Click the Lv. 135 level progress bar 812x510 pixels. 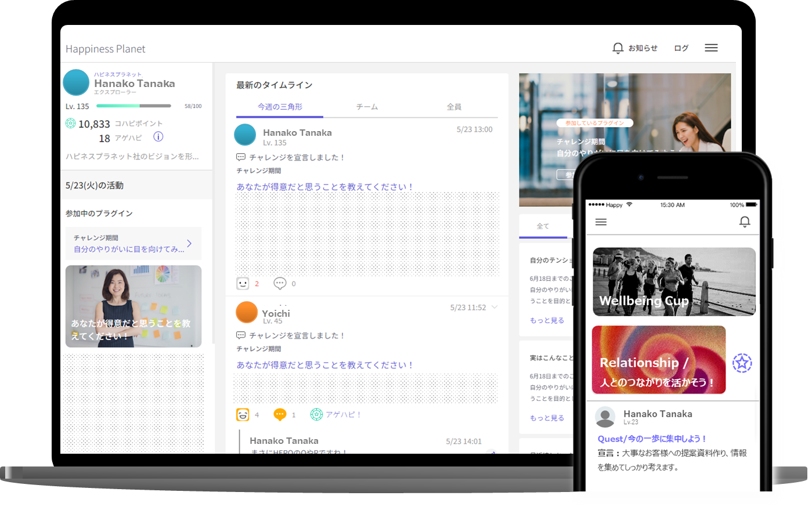coord(133,106)
